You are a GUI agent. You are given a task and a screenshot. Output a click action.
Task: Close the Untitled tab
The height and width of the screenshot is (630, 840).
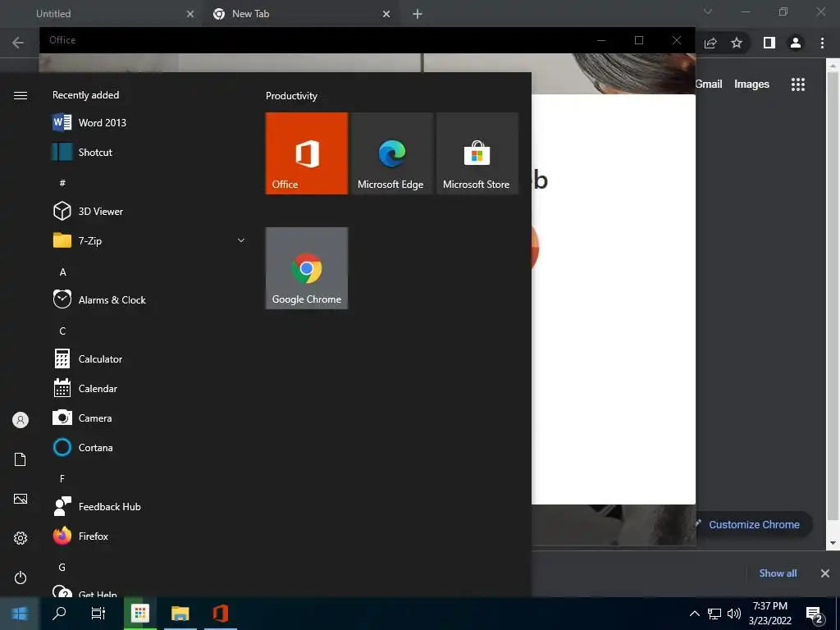[x=190, y=14]
